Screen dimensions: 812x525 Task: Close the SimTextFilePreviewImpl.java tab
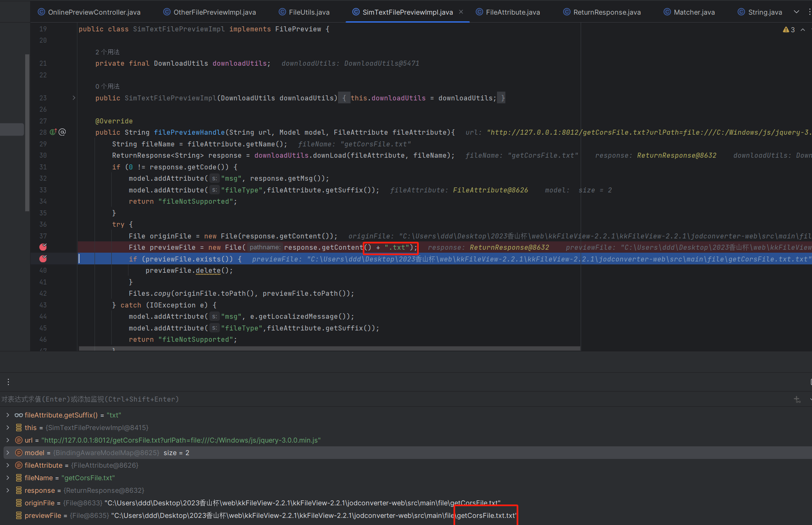(x=461, y=12)
